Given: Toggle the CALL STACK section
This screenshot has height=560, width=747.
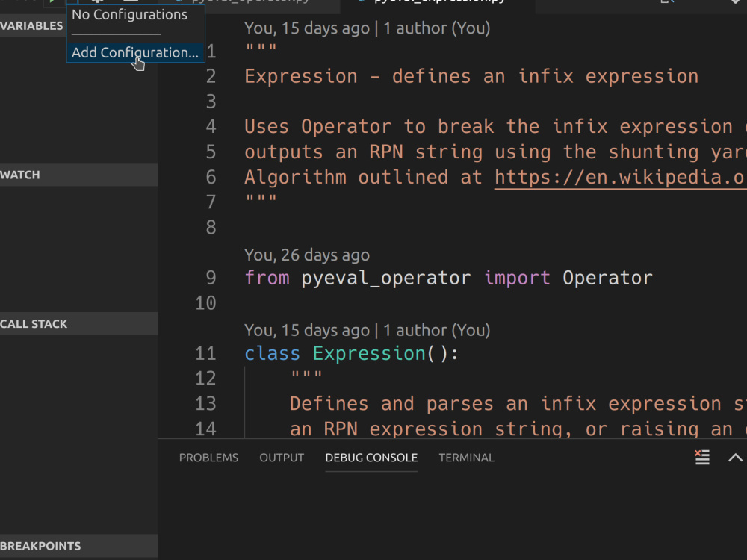Looking at the screenshot, I should click(78, 324).
